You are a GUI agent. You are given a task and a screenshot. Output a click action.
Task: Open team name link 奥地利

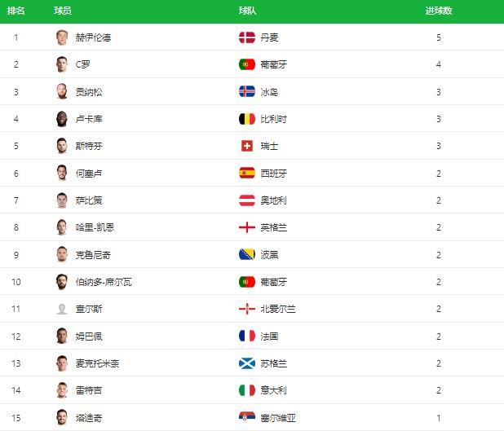[273, 200]
